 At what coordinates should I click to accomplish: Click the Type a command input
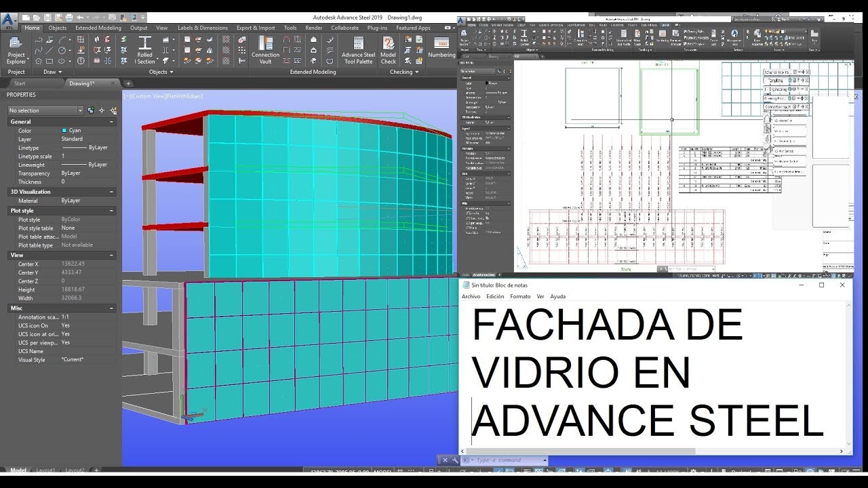click(x=499, y=460)
